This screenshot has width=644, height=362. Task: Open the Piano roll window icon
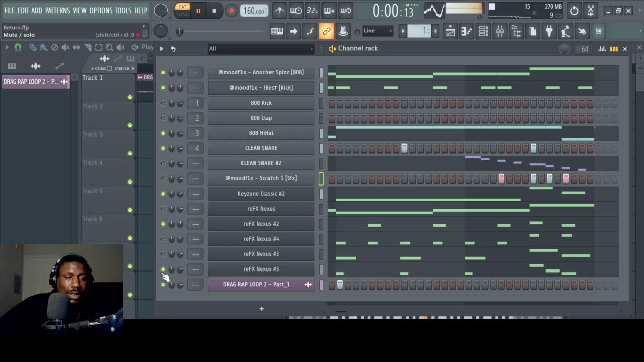467,31
